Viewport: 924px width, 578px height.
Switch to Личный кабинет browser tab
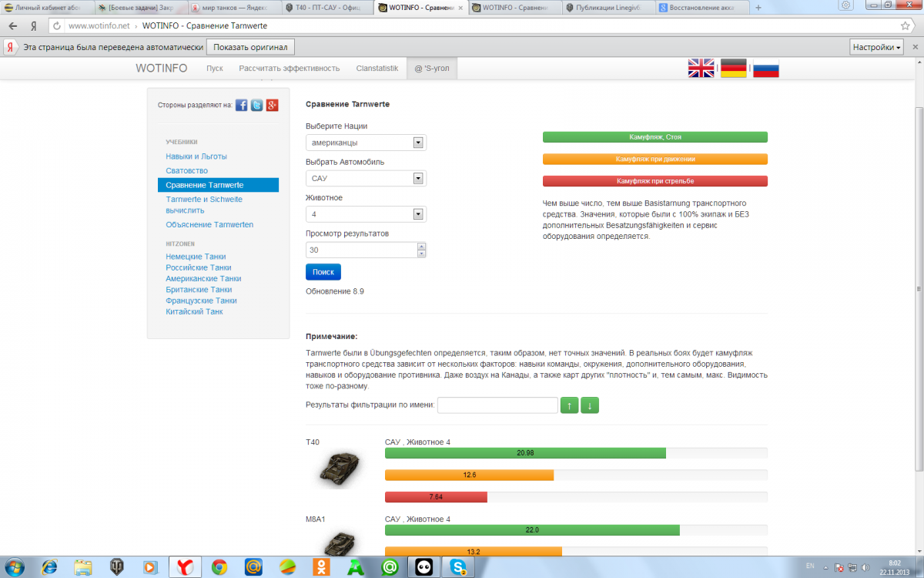click(48, 8)
